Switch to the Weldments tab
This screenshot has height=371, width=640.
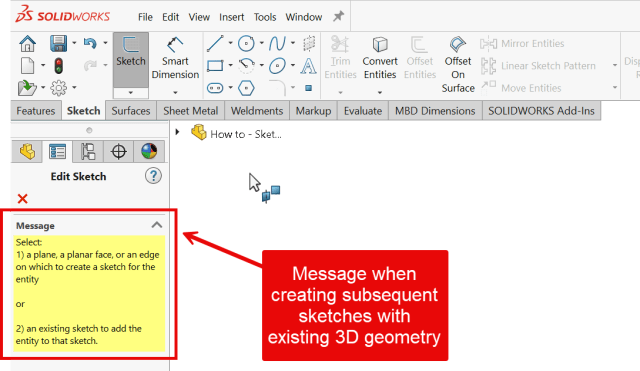pyautogui.click(x=257, y=111)
